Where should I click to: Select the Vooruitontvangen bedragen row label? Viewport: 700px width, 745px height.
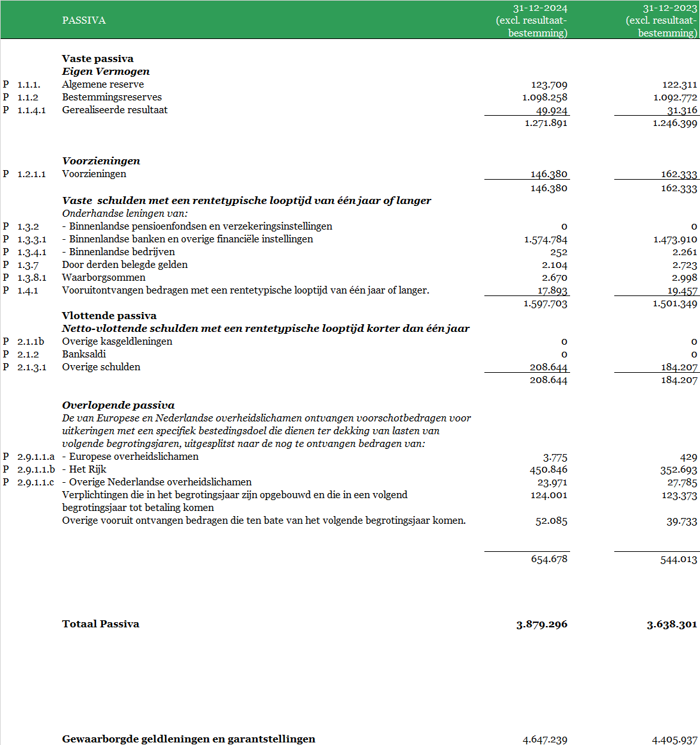pyautogui.click(x=245, y=290)
